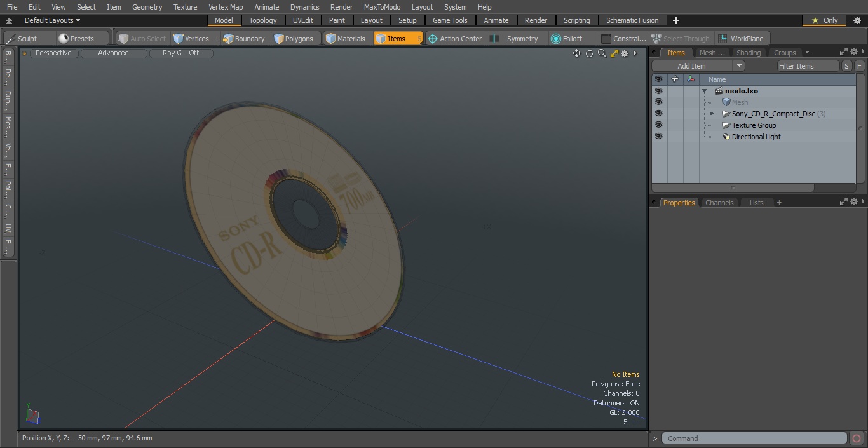The image size is (868, 448).
Task: Open the Add Item dropdown arrow
Action: click(738, 66)
